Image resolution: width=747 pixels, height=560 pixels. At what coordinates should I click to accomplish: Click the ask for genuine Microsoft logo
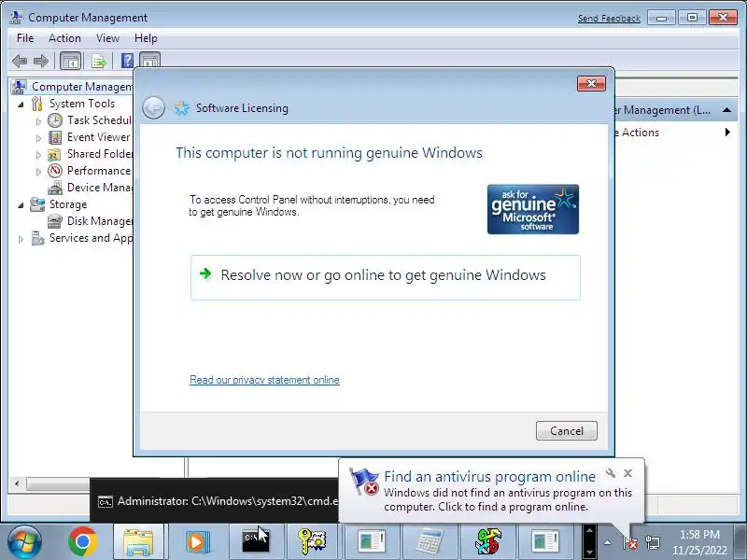(532, 209)
